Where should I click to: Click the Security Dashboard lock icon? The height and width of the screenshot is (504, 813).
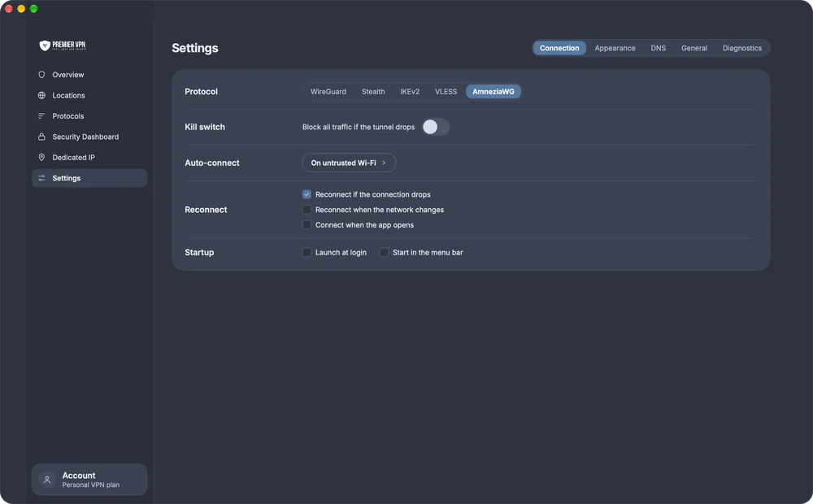[x=41, y=137]
